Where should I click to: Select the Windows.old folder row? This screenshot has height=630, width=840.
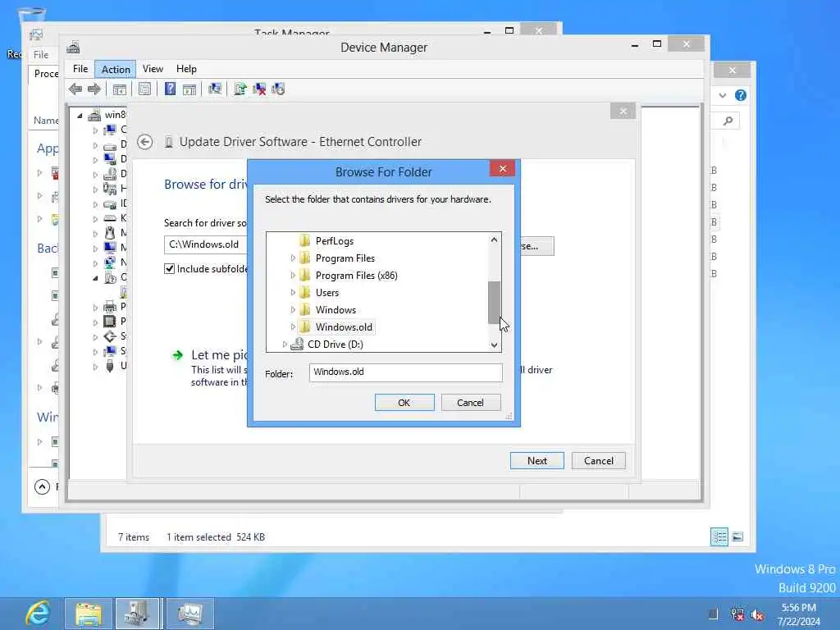(344, 326)
